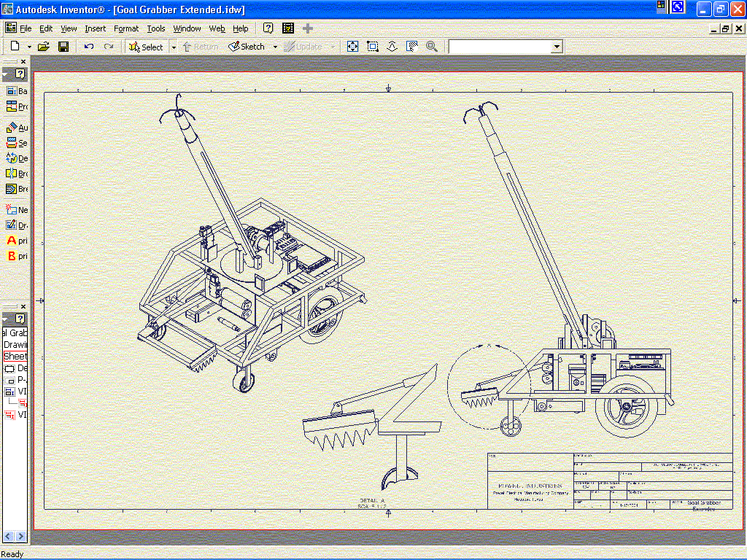Click the red B print tool
The height and width of the screenshot is (560, 747).
click(16, 256)
